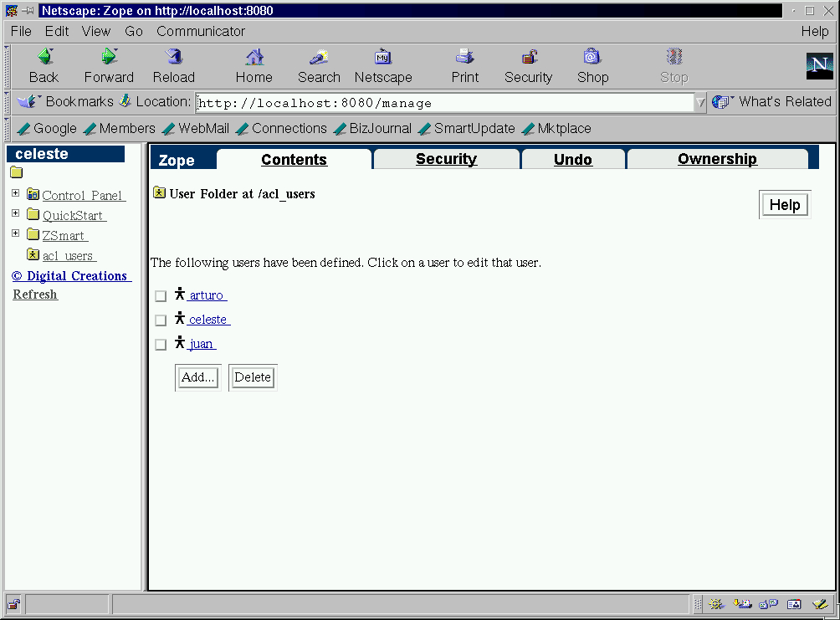Expand the QuickStart tree node
Screen dimensions: 840x620
point(16,213)
